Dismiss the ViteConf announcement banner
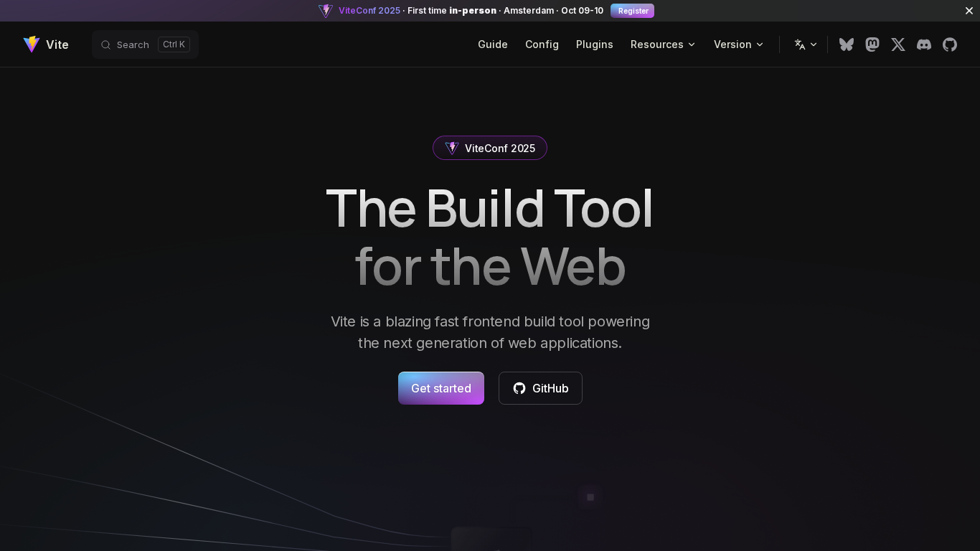The height and width of the screenshot is (551, 980). coord(969,11)
